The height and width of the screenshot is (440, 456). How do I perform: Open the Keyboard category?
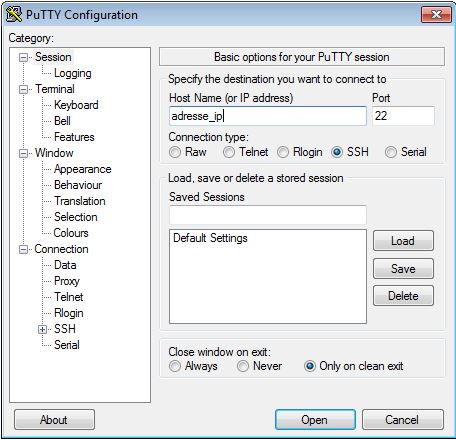(76, 105)
